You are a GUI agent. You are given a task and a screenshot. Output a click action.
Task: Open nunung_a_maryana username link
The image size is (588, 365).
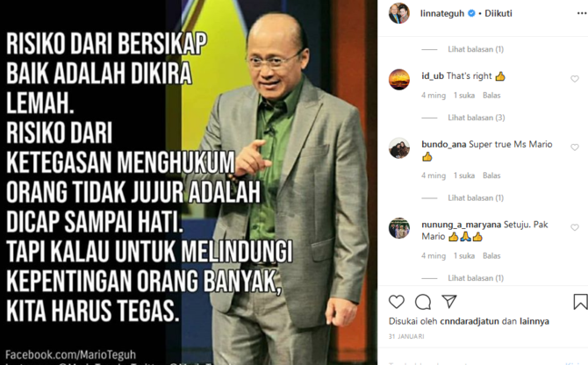[x=461, y=225]
